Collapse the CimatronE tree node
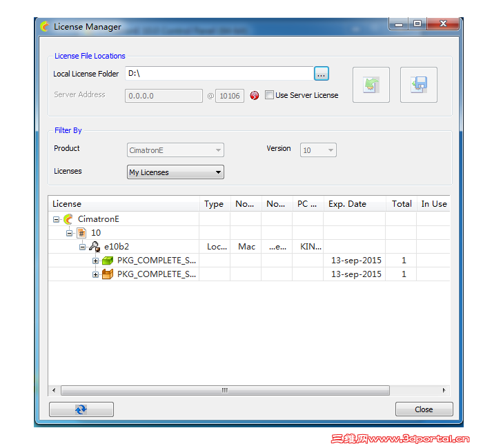Screen dimensions: 483x448 tap(56, 219)
